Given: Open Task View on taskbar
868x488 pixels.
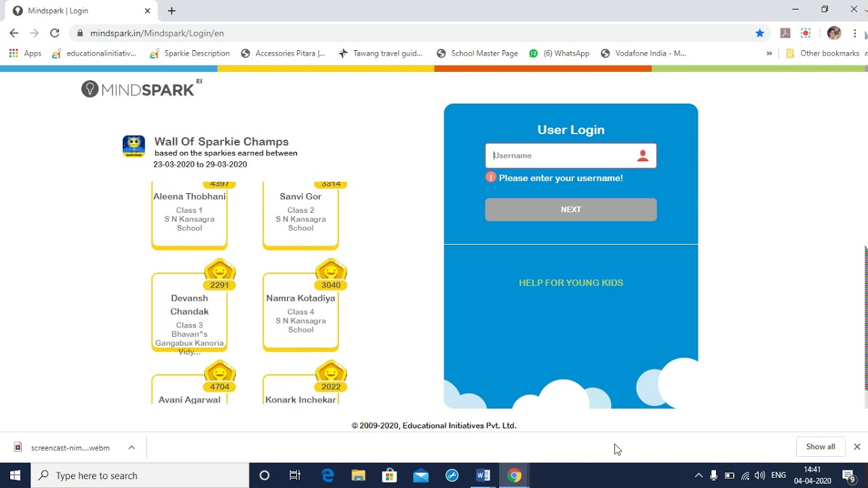Looking at the screenshot, I should pyautogui.click(x=295, y=475).
